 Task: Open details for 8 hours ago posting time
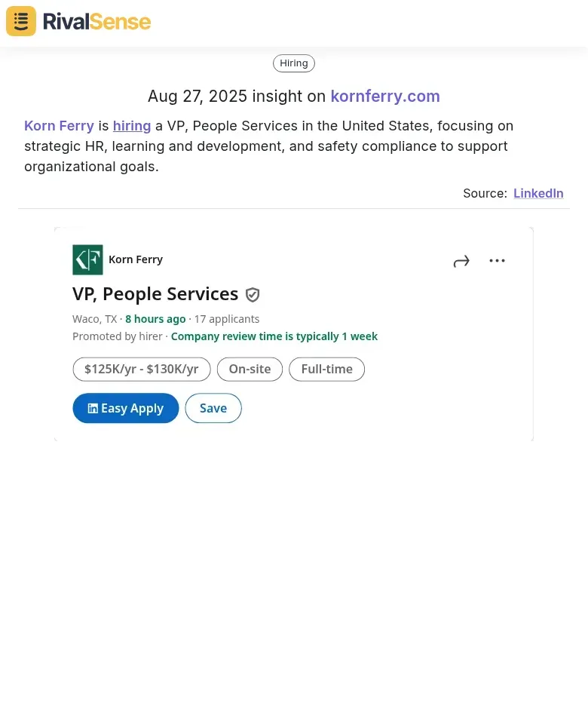pos(155,318)
